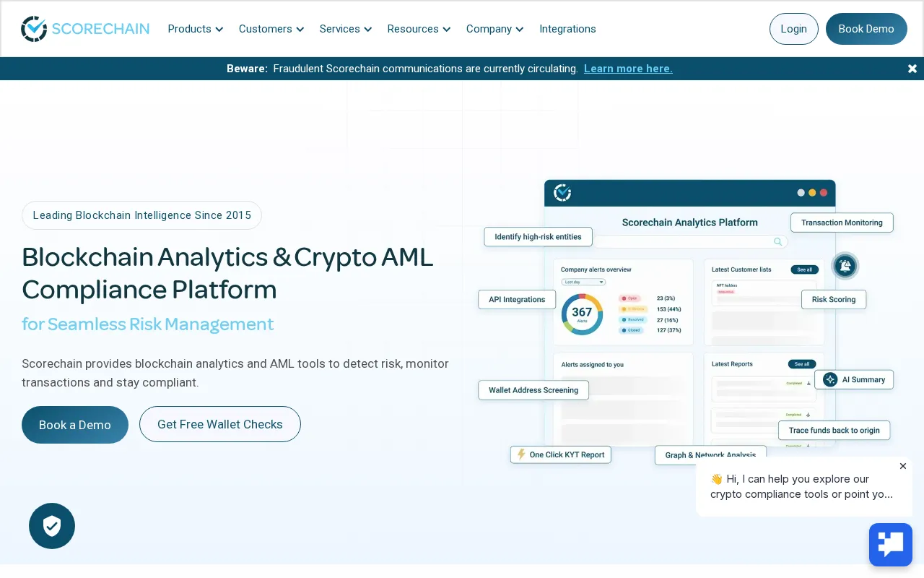Click the Login button
This screenshot has width=924, height=578.
pyautogui.click(x=794, y=29)
